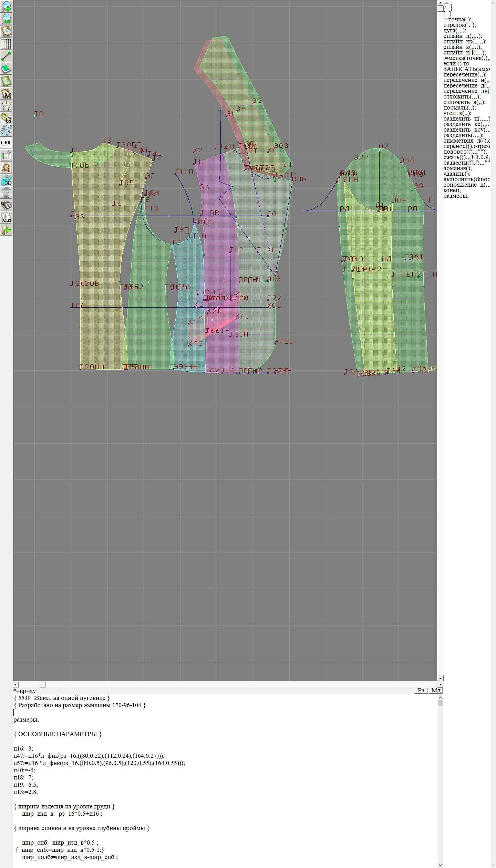
Task: Open the 3D view icon
Action: pos(6,180)
